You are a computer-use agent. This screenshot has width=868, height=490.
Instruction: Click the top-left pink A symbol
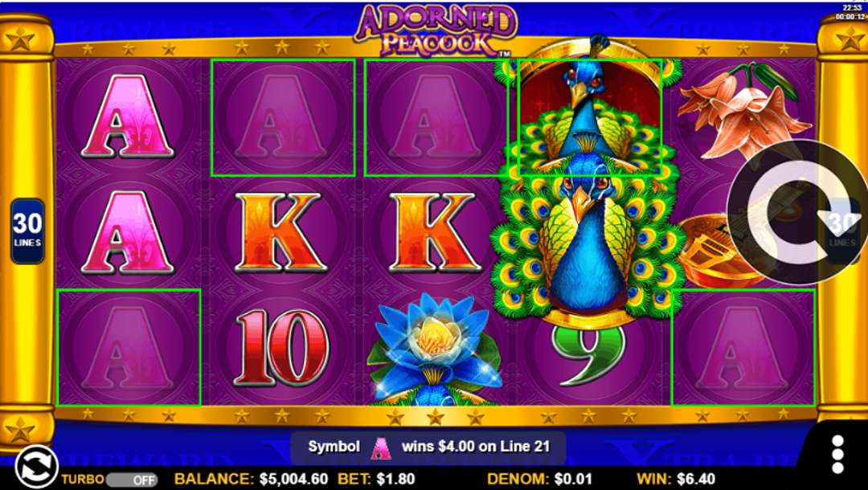[128, 116]
